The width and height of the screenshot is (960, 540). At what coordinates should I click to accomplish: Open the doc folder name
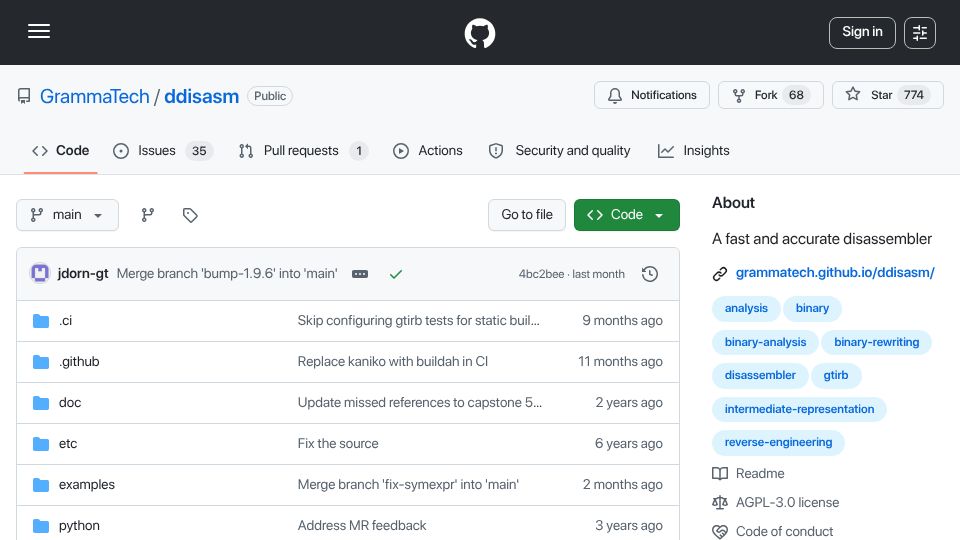click(x=70, y=403)
